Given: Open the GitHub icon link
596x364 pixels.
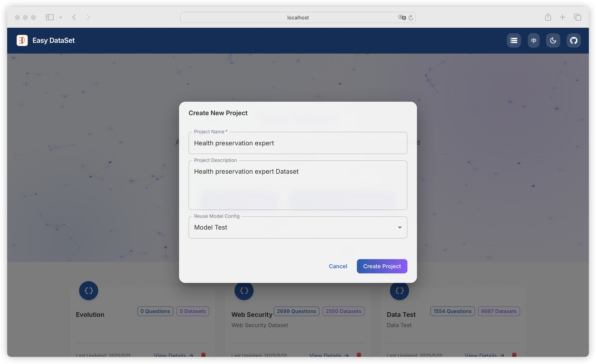Looking at the screenshot, I should 573,40.
